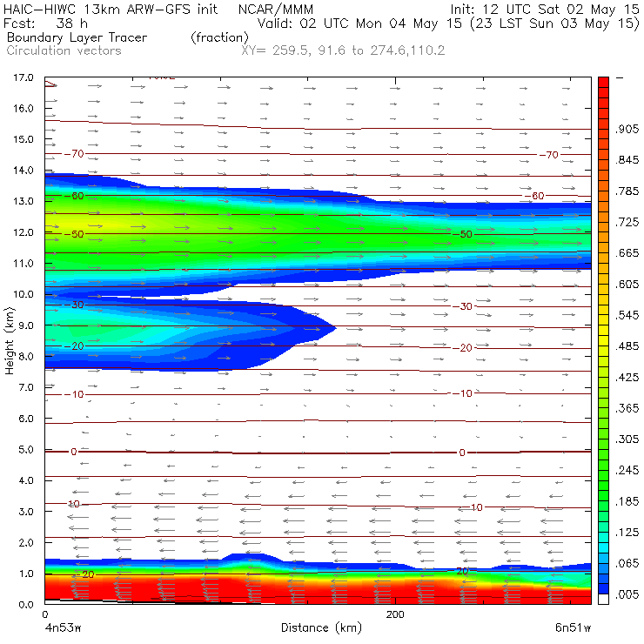Select the '4n53w' start coordinate label

pos(62,628)
